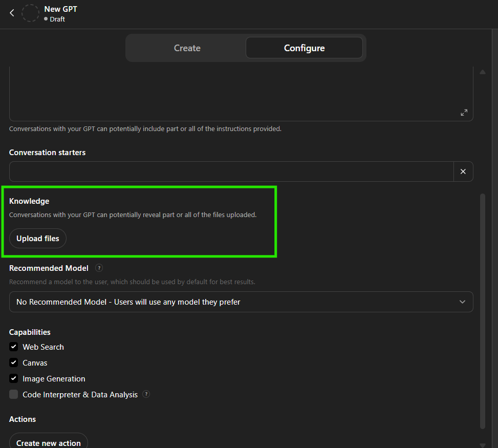Toggle off Image Generation
The width and height of the screenshot is (498, 448).
(x=13, y=378)
